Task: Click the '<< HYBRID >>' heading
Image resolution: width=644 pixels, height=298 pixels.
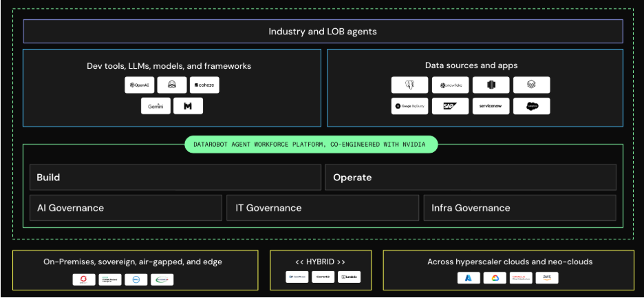Action: point(321,262)
